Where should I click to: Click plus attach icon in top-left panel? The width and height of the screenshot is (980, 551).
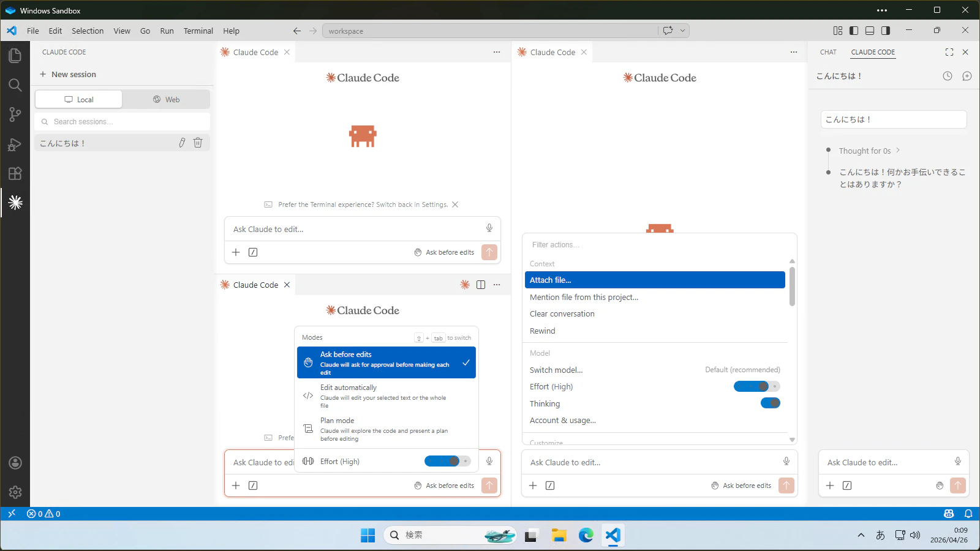tap(236, 252)
